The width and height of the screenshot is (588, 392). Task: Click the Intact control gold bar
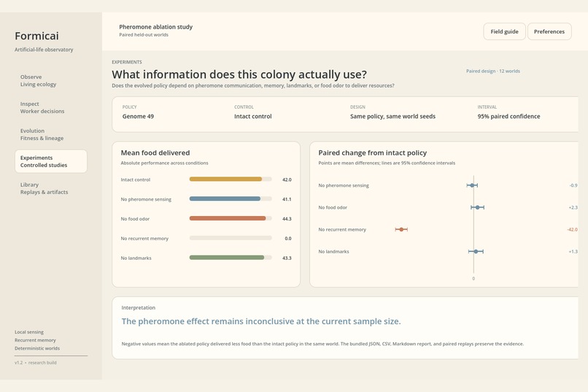225,180
